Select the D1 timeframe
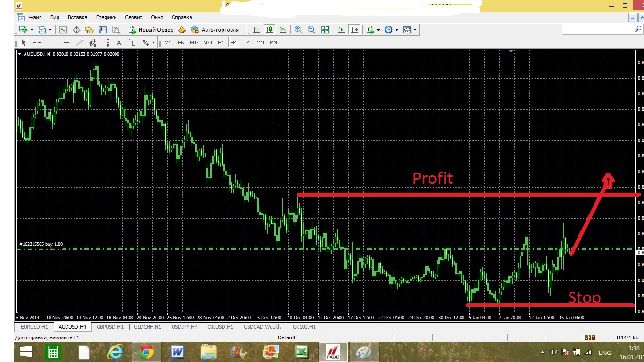644x362 pixels. [x=247, y=42]
